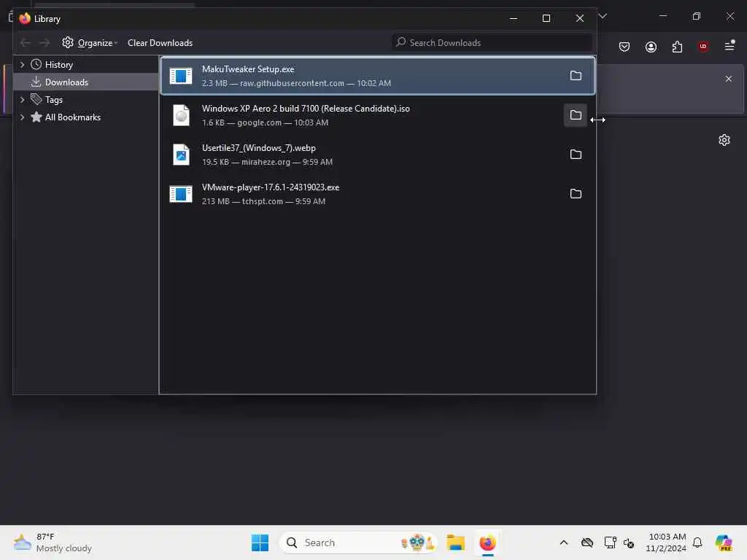Viewport: 747px width, 560px height.
Task: Open Firefox account icon in toolbar
Action: click(651, 47)
